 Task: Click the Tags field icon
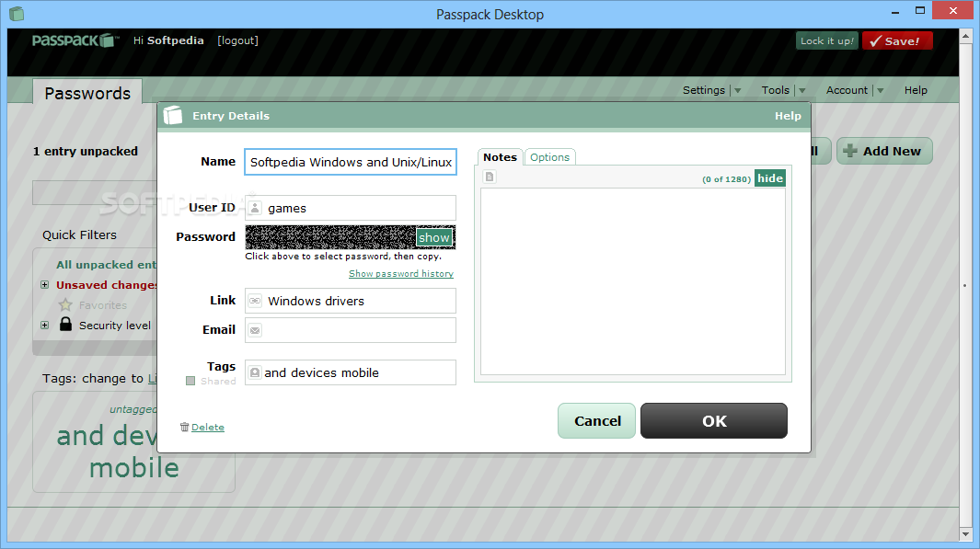(254, 372)
